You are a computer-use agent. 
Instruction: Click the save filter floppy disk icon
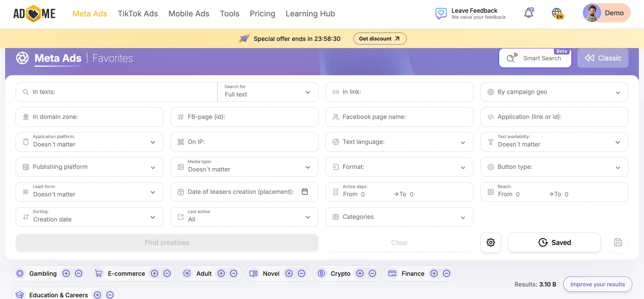click(618, 242)
